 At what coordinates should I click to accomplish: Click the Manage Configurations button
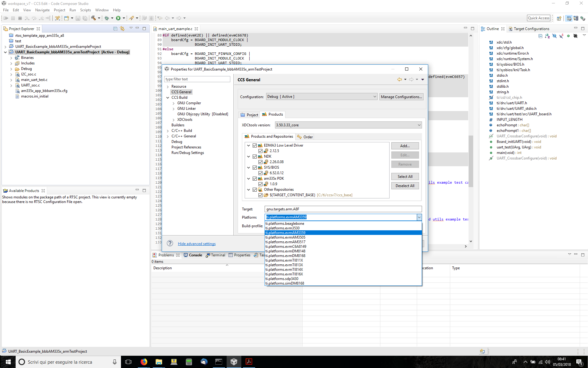pos(401,97)
